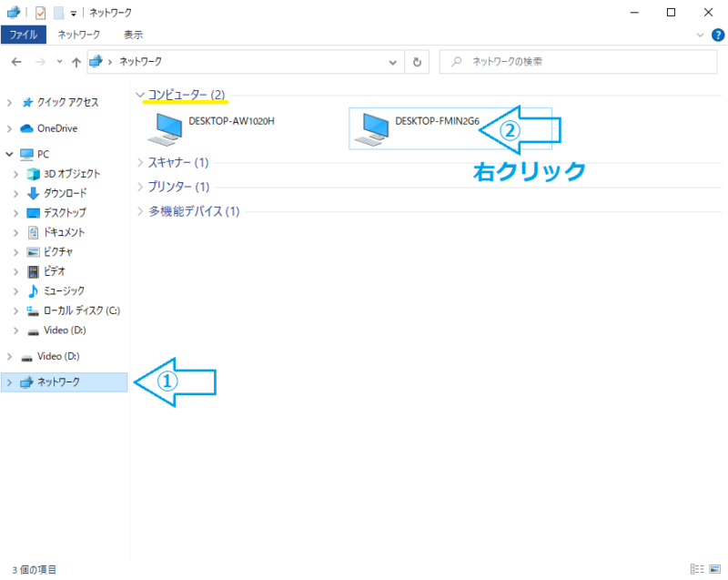Viewport: 728px width, 580px height.
Task: Select PC in the navigation pane
Action: [x=43, y=154]
